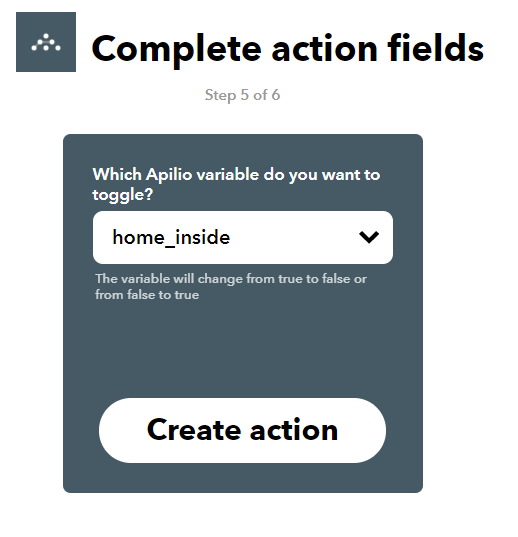
Task: Click the 'Create' word on the white button
Action: (x=194, y=429)
